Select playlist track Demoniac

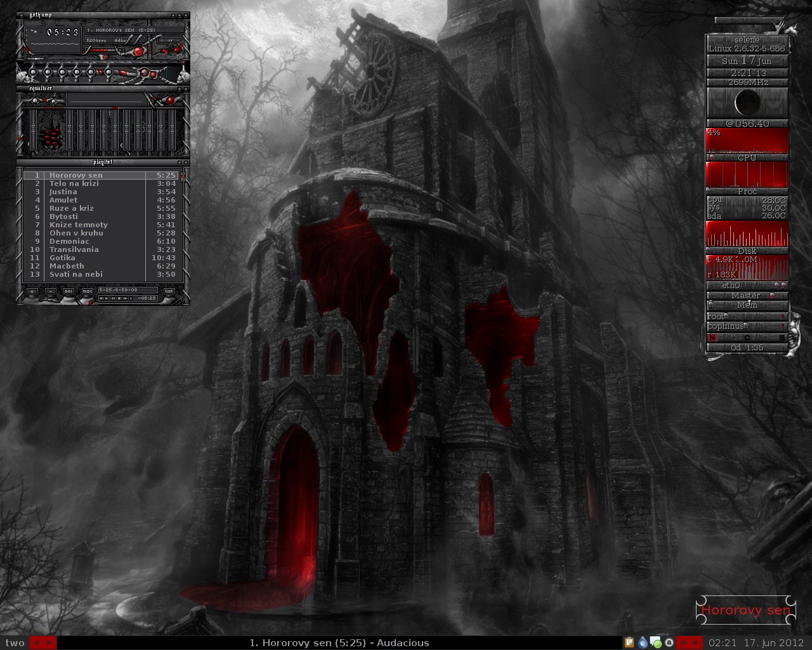point(101,241)
